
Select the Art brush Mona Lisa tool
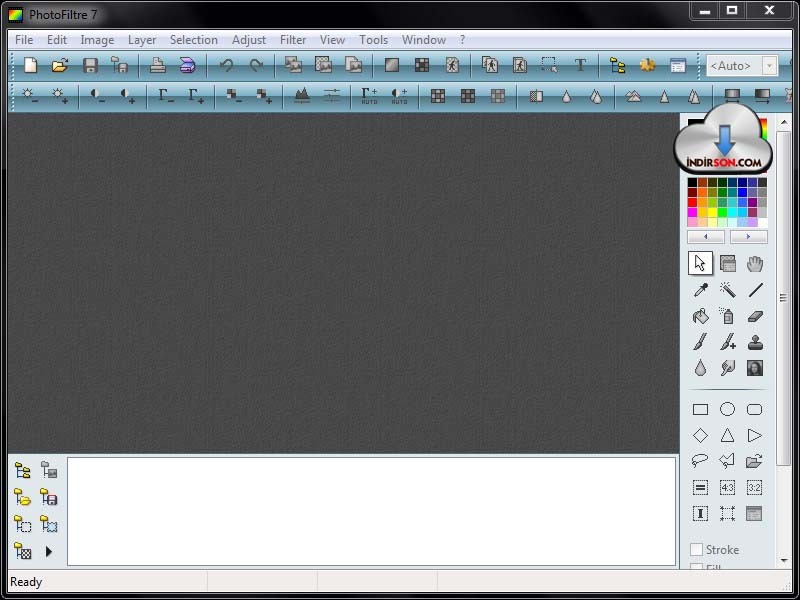pos(755,368)
